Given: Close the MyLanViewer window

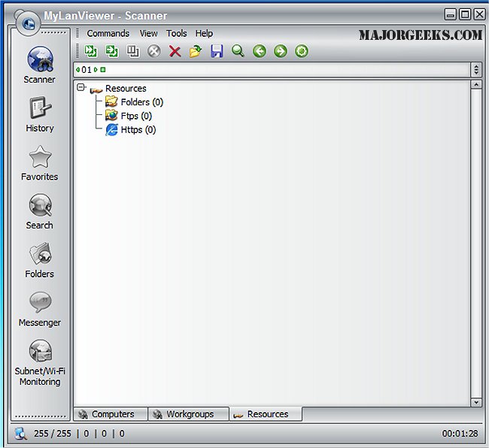Looking at the screenshot, I should tap(479, 14).
